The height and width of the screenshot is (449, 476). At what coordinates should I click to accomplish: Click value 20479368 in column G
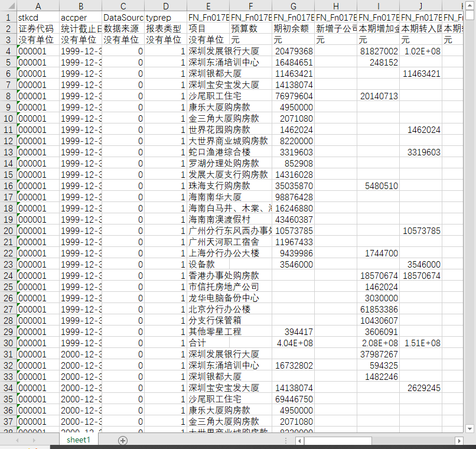coord(293,51)
